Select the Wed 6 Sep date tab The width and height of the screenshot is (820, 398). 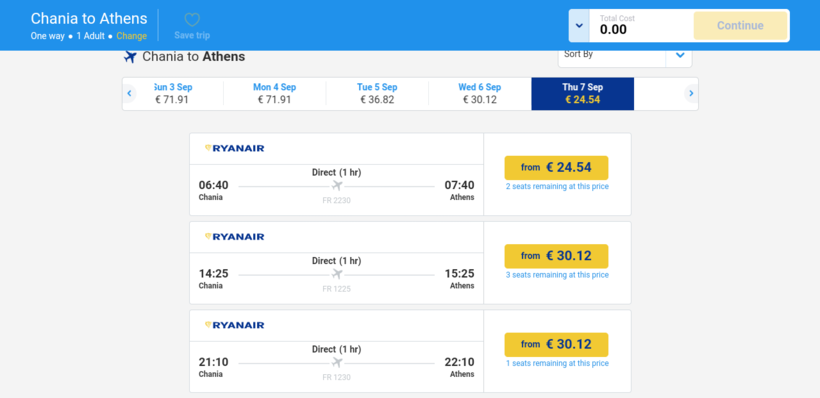[480, 94]
